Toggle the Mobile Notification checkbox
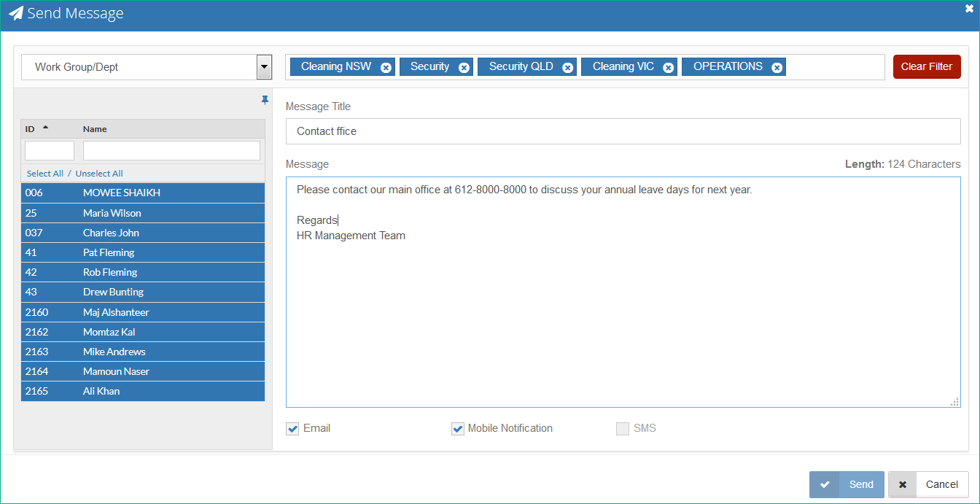 point(458,429)
